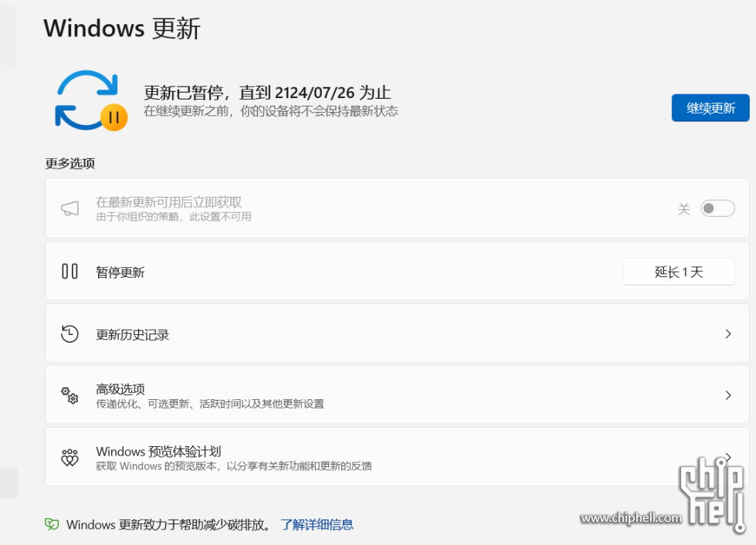756x545 pixels.
Task: Expand 更新历史记录 chevron arrow
Action: pos(728,333)
